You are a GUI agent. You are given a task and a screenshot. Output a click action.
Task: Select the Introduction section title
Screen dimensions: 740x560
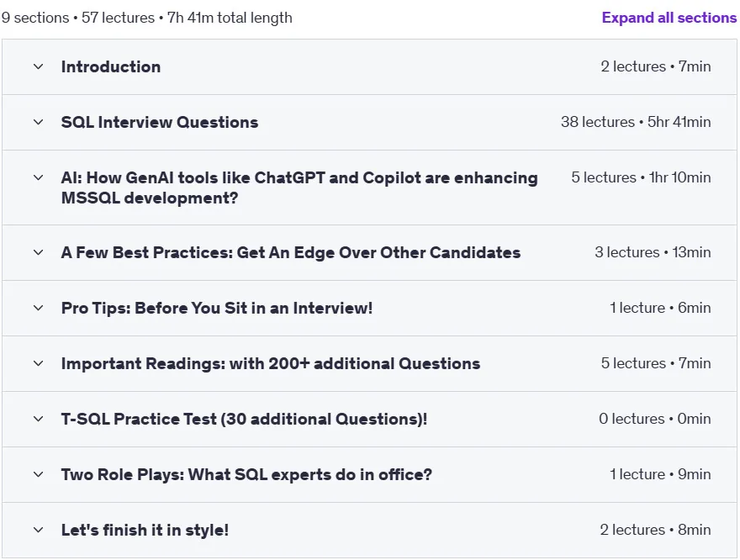111,67
